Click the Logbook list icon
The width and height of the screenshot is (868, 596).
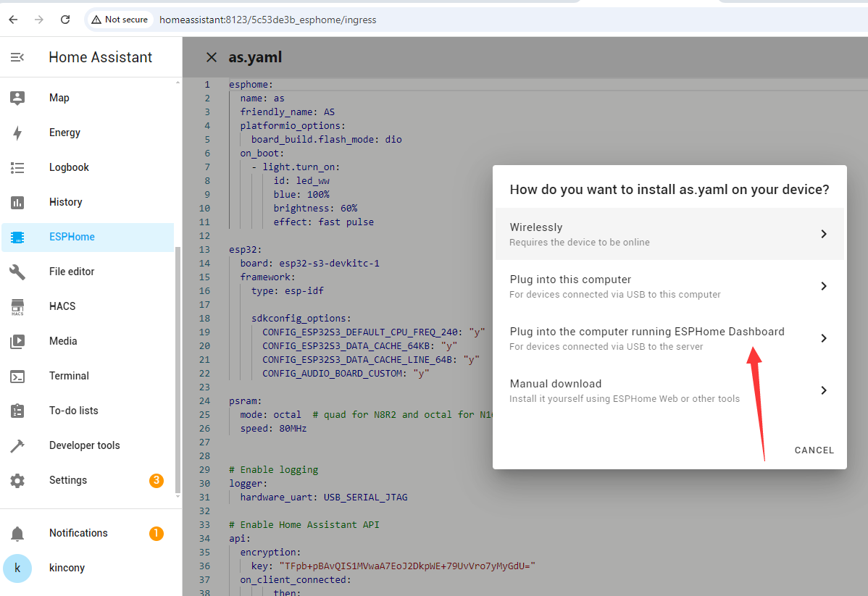(x=17, y=167)
